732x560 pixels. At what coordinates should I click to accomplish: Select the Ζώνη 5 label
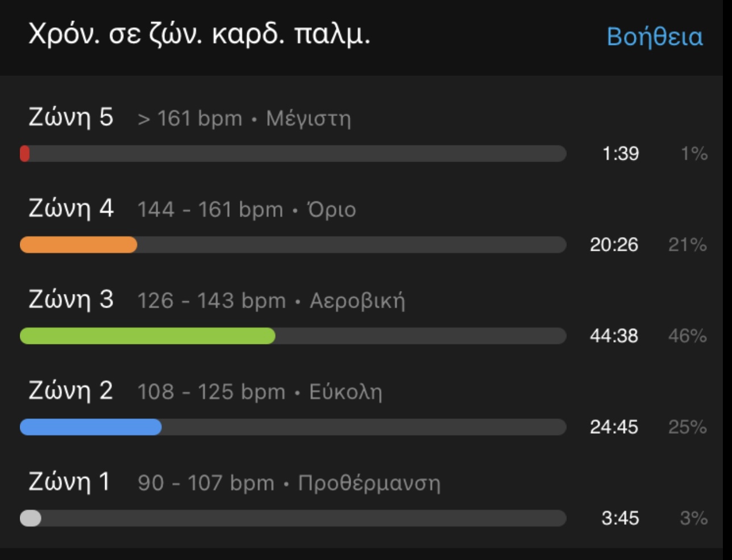point(71,118)
